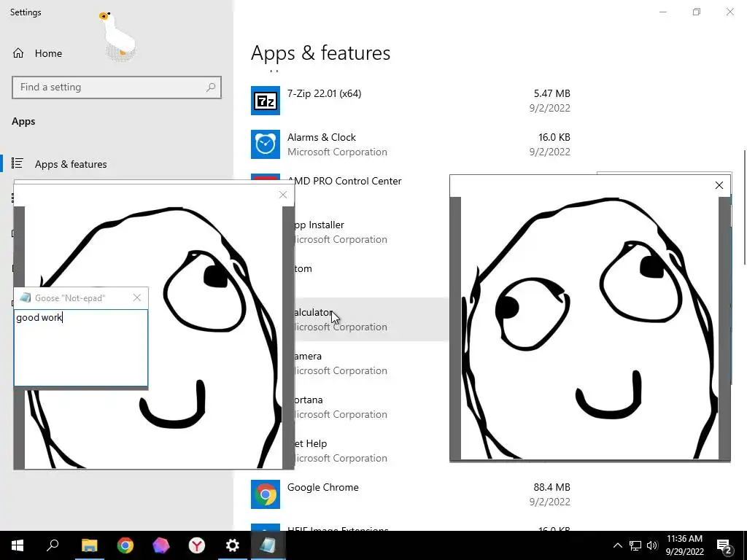
Task: Restore down the Settings window
Action: pyautogui.click(x=697, y=12)
